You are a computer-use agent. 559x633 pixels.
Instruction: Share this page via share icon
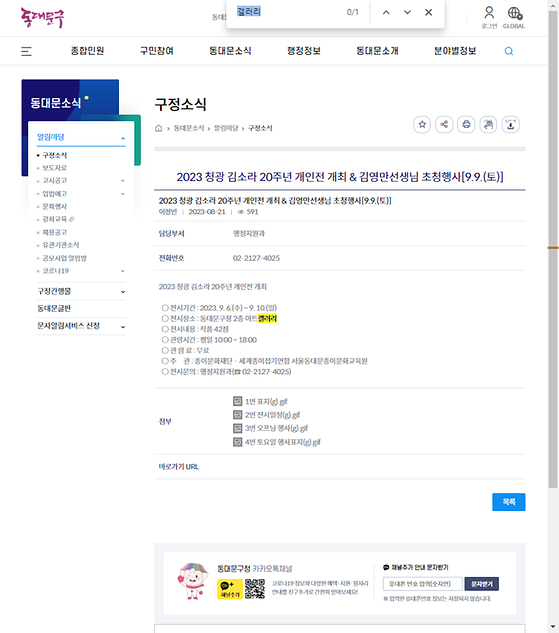444,124
